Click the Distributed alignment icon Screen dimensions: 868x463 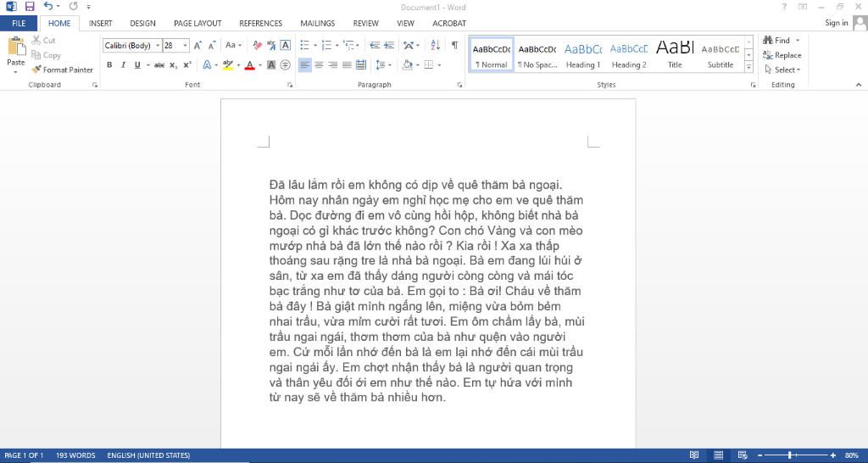(361, 64)
